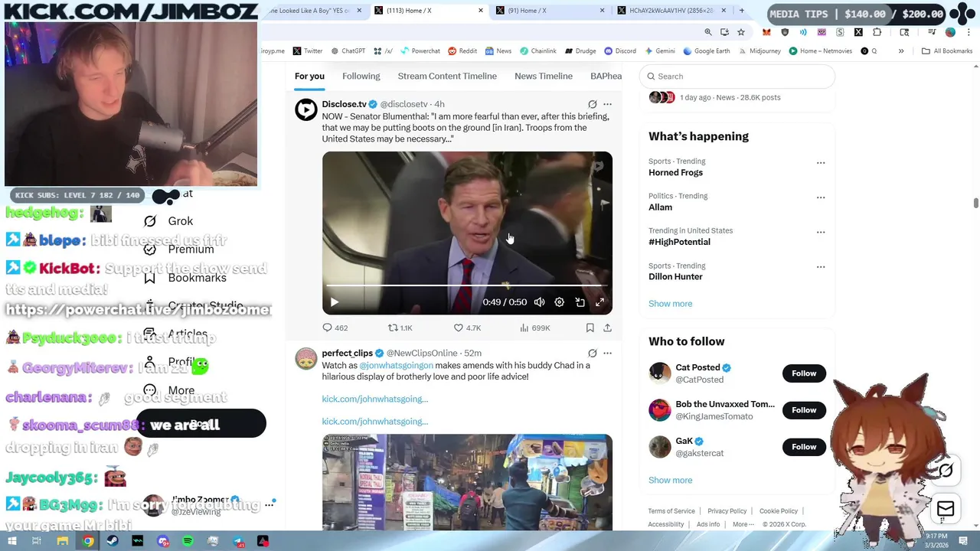Open the Allam trending topic
Image resolution: width=980 pixels, height=551 pixels.
[x=660, y=207]
